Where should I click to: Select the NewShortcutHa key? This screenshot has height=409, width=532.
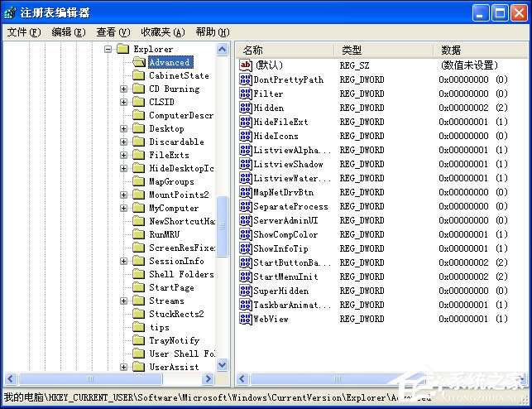pos(181,221)
